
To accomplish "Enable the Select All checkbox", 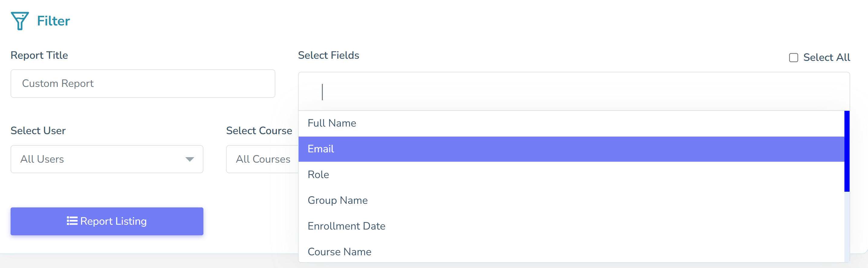I will coord(794,58).
